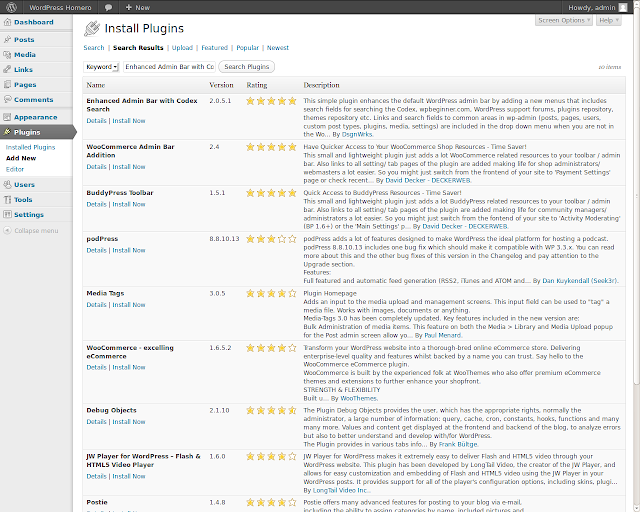Open Add New plugins submenu item
Image resolution: width=640 pixels, height=512 pixels.
pyautogui.click(x=21, y=158)
